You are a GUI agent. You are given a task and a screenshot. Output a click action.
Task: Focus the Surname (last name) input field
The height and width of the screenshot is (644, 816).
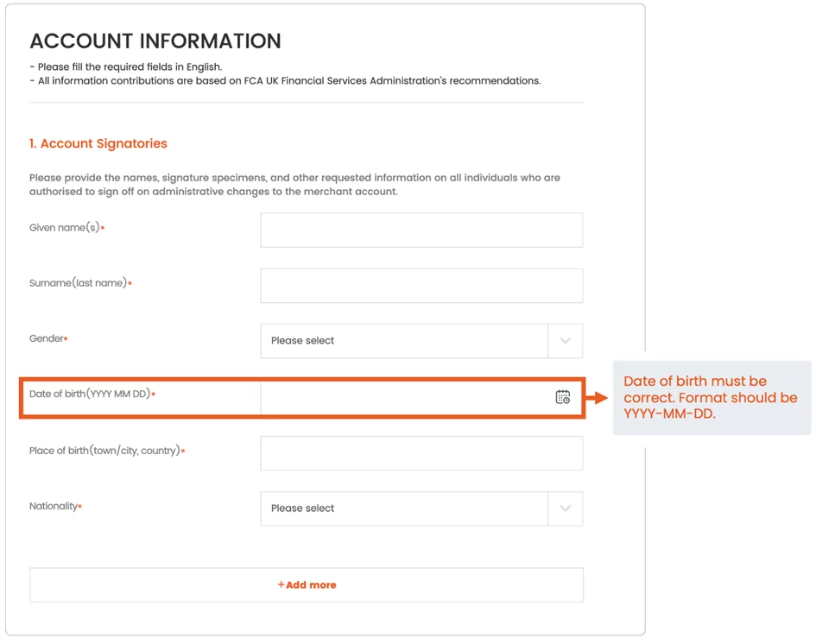coord(421,286)
